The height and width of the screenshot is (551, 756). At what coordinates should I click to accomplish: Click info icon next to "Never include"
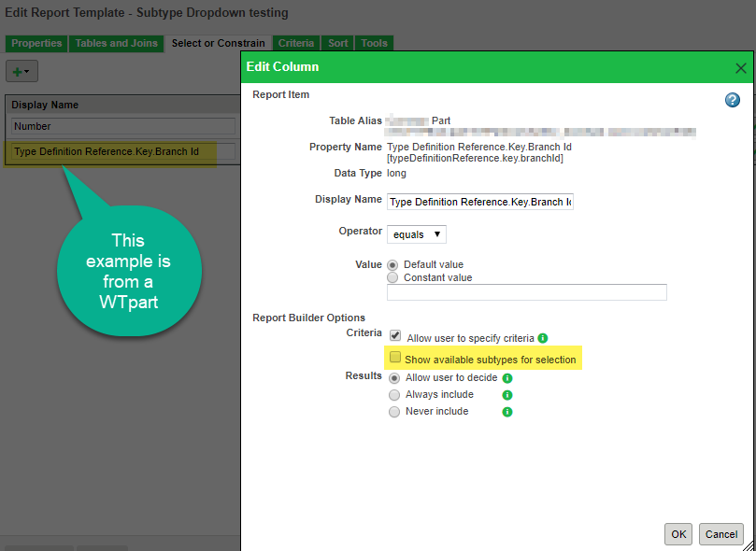tap(506, 412)
